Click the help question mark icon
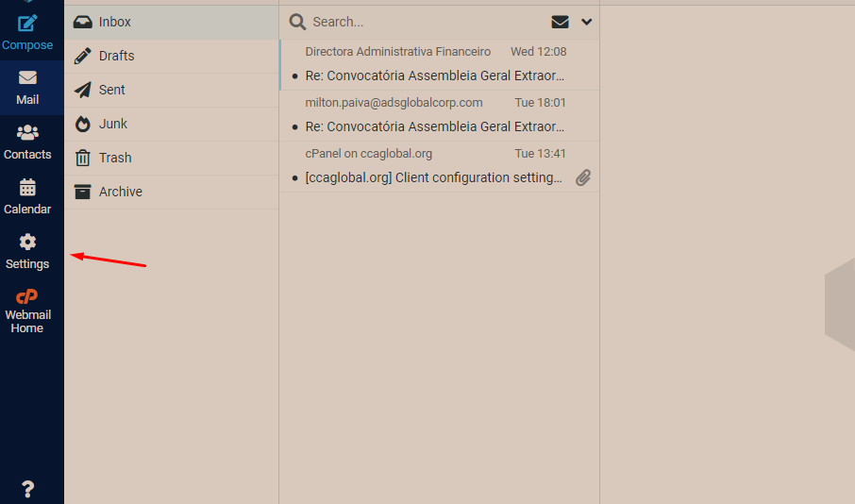 point(27,489)
